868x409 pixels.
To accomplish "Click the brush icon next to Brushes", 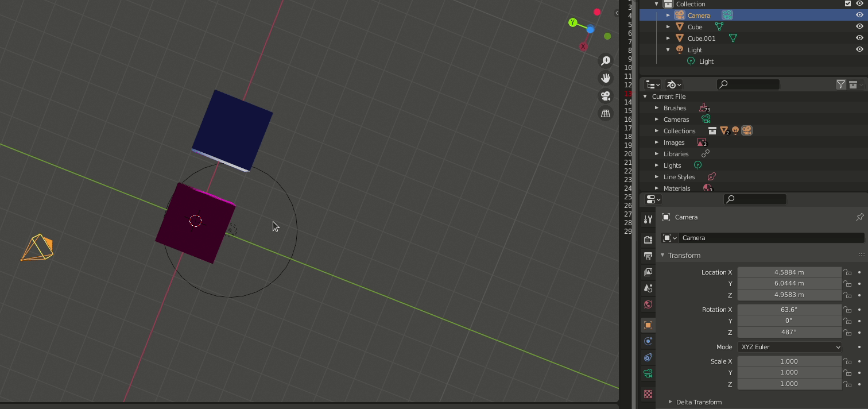I will click(x=704, y=108).
